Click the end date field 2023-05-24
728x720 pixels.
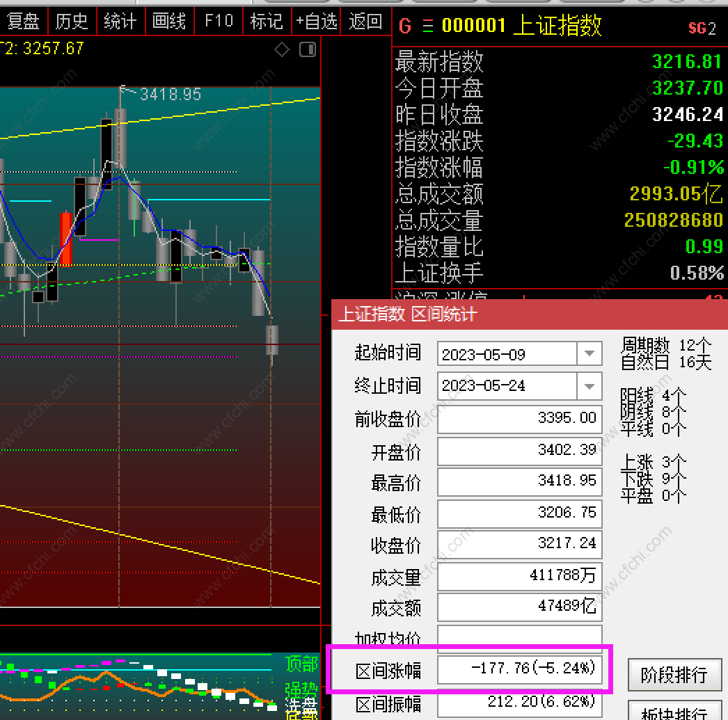pos(507,386)
